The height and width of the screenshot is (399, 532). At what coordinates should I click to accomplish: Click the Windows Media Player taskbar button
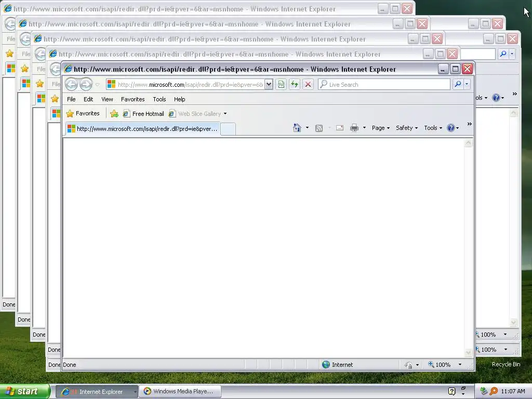point(180,392)
